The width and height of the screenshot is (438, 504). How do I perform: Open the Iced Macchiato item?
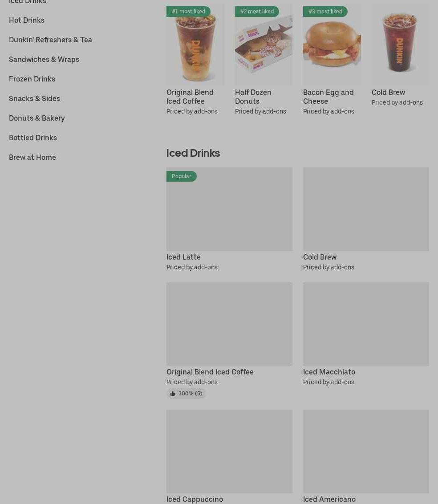pyautogui.click(x=366, y=334)
